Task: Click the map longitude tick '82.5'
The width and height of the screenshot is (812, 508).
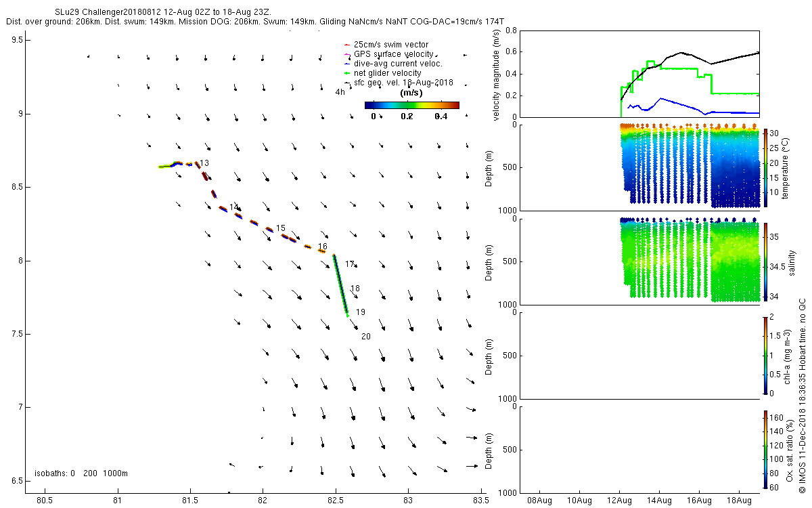Action: (336, 501)
